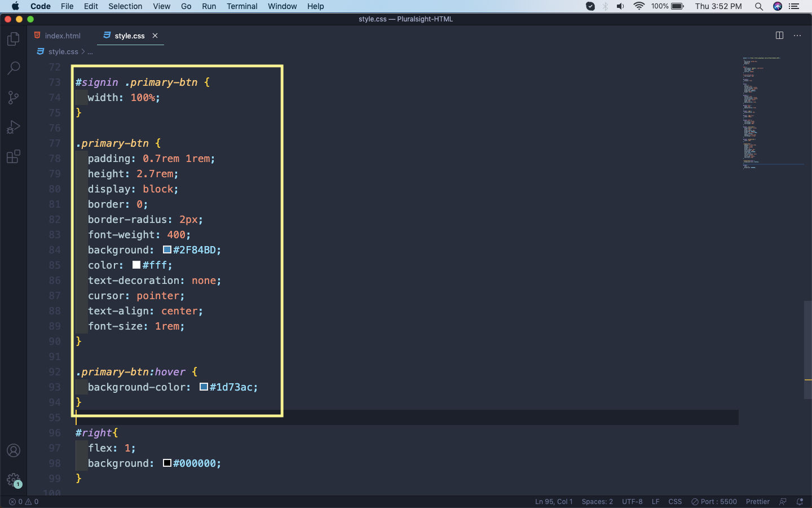This screenshot has height=508, width=812.
Task: Open the Apple menu
Action: pos(15,6)
